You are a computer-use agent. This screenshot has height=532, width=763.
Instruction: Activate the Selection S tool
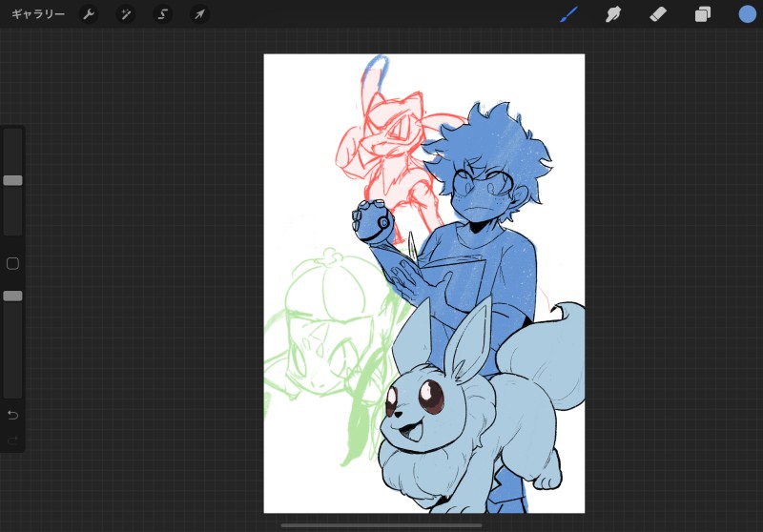162,14
